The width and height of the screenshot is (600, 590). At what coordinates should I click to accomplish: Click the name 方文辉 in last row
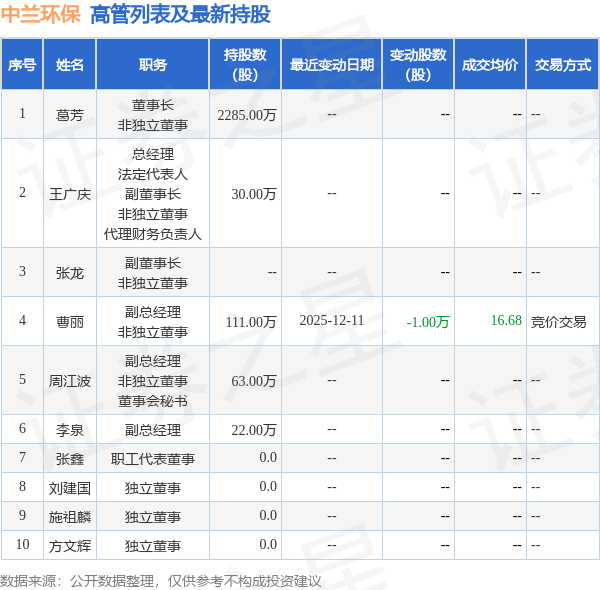(70, 545)
